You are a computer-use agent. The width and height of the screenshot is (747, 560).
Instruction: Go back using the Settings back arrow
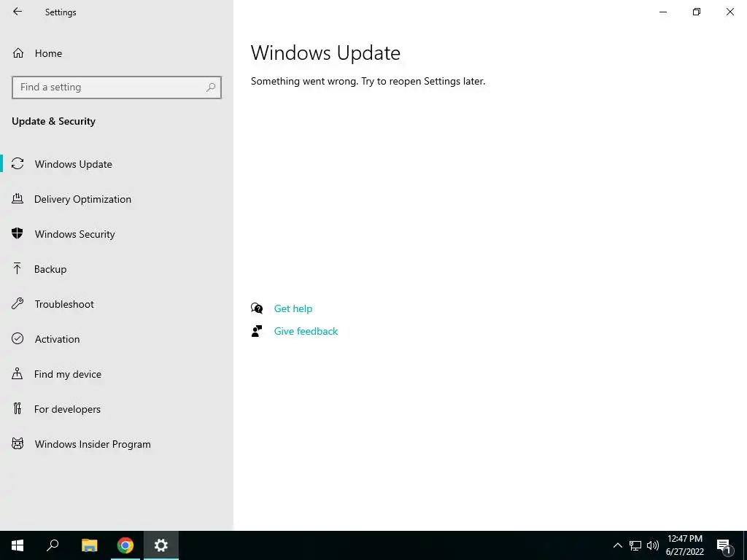[18, 12]
